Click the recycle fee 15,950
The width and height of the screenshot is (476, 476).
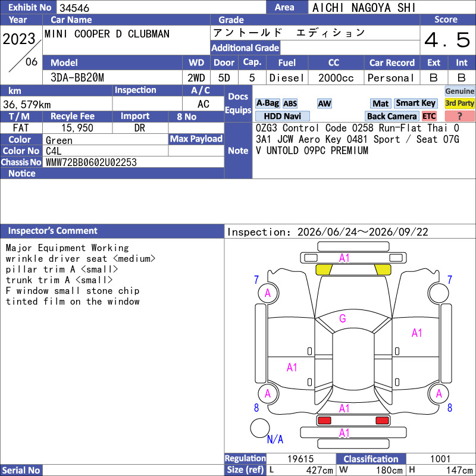[x=77, y=128]
